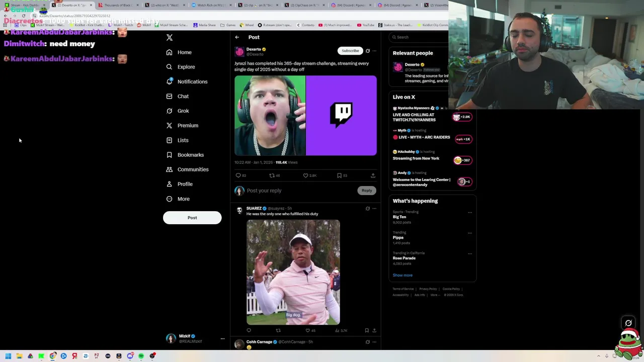The width and height of the screenshot is (644, 362).
Task: Click the Grok icon on Dexerto's post
Action: point(367,51)
